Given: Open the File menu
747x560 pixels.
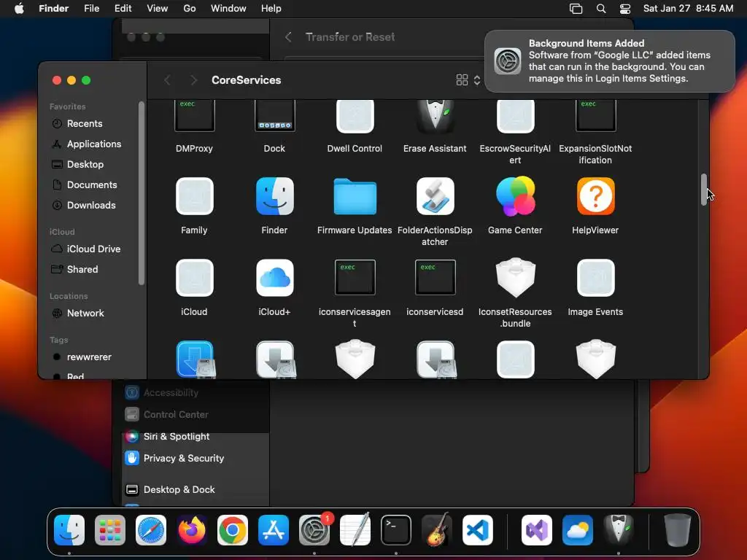Looking at the screenshot, I should [x=91, y=9].
